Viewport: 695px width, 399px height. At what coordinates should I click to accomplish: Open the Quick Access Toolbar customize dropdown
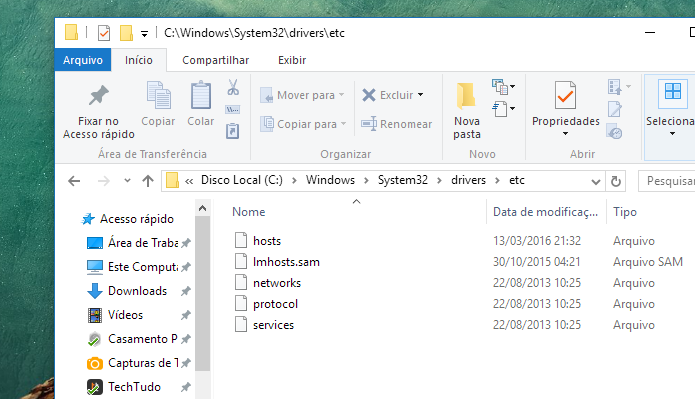tap(144, 33)
